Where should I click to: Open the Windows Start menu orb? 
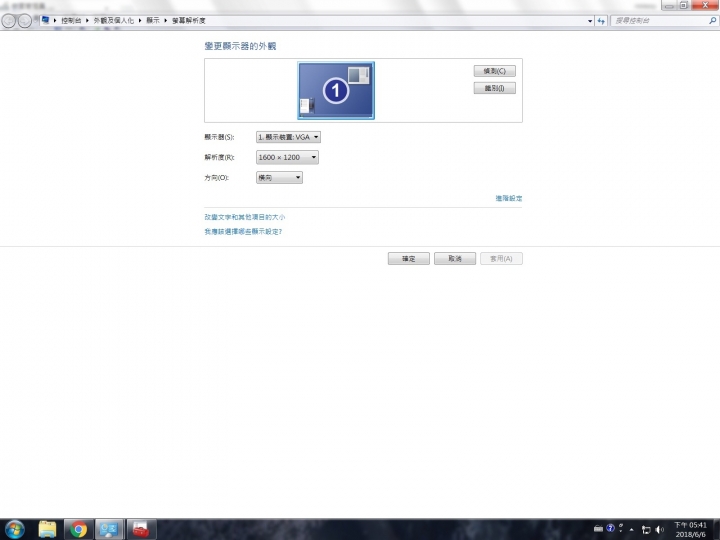pos(15,529)
